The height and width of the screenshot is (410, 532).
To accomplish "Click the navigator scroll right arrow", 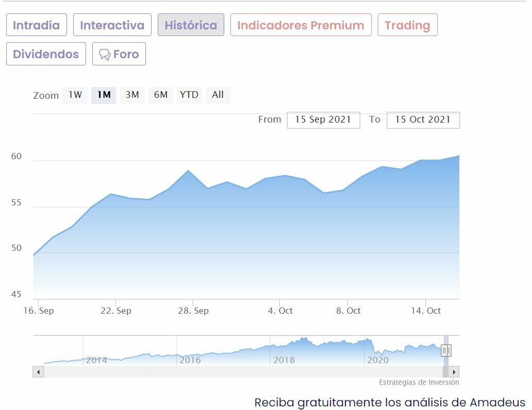I will [x=454, y=372].
